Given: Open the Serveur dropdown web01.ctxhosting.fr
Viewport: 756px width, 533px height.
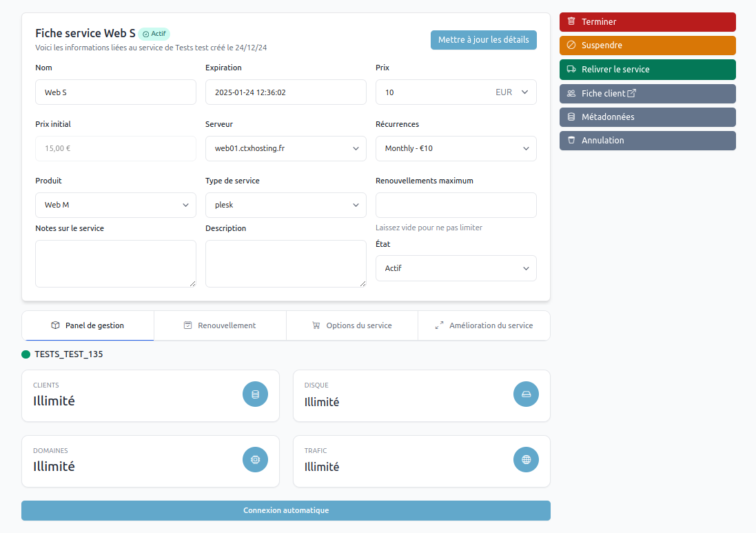Looking at the screenshot, I should coord(285,148).
